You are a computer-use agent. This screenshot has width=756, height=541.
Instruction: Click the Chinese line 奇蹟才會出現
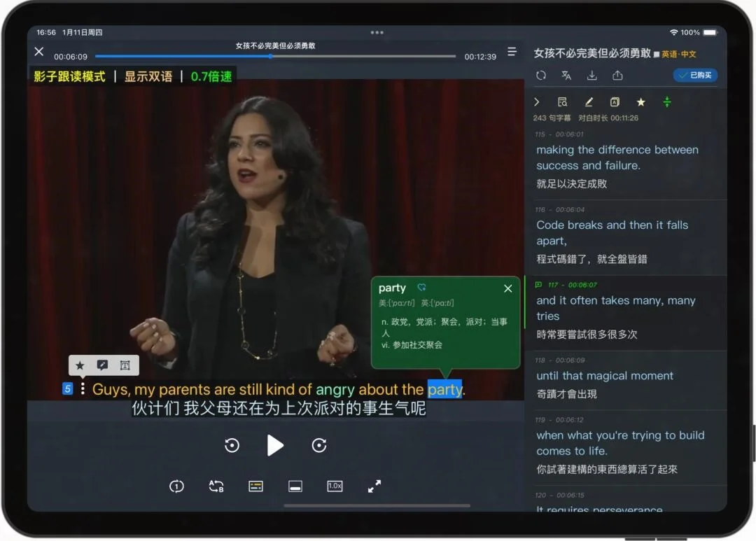tap(566, 393)
